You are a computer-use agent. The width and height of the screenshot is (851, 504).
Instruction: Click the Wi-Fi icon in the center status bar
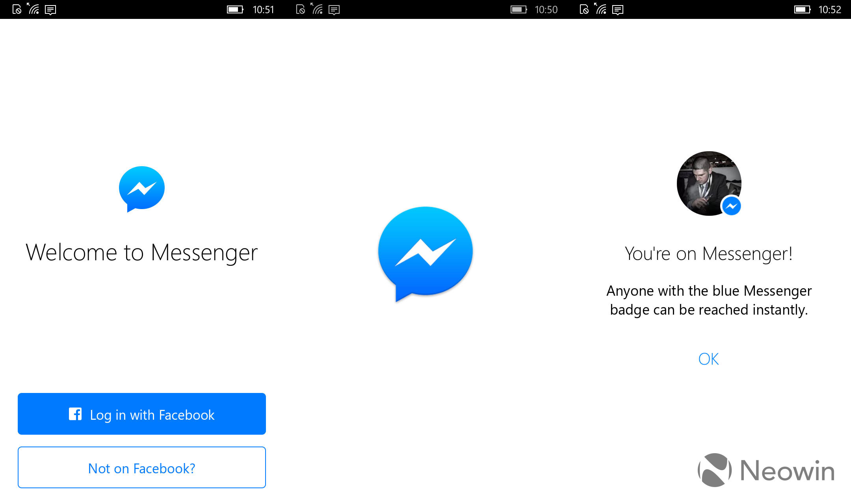pyautogui.click(x=317, y=9)
